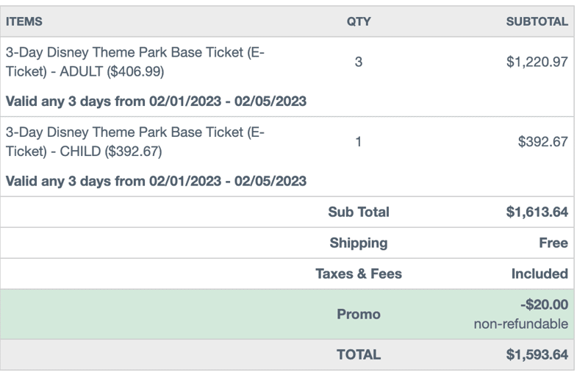This screenshot has height=378, width=588.
Task: Click the $1,220.97 adult subtotal
Action: pyautogui.click(x=537, y=63)
